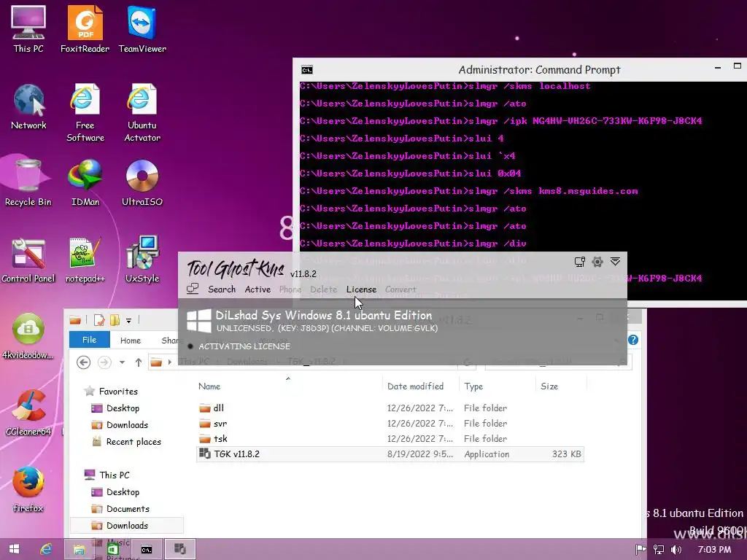Image resolution: width=747 pixels, height=560 pixels.
Task: Switch to File Explorer taskbar button
Action: (x=79, y=549)
